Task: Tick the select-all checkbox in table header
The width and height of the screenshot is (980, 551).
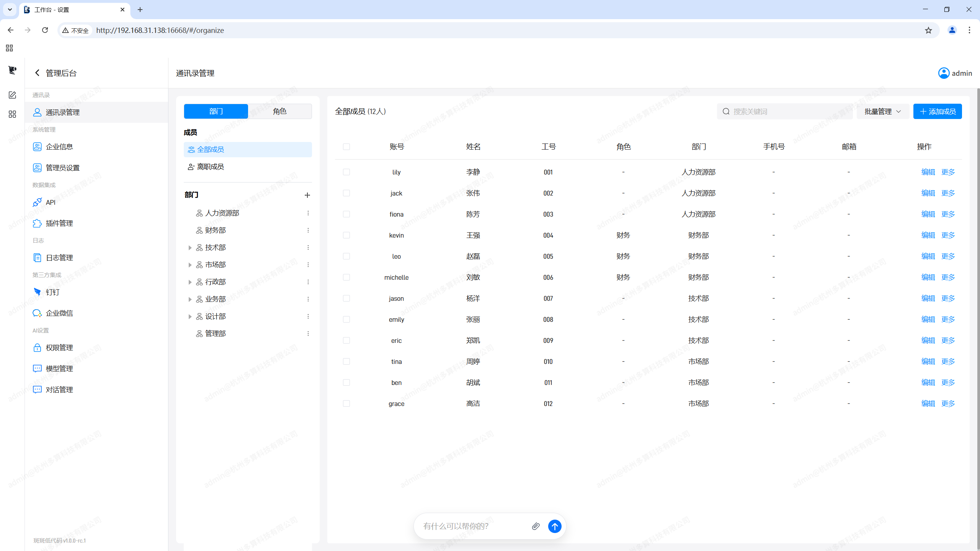Action: pos(346,147)
